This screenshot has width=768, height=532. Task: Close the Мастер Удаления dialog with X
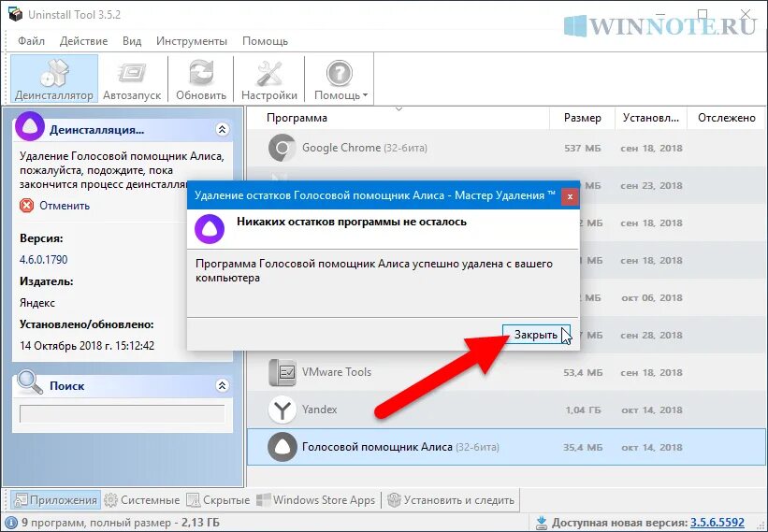tap(570, 196)
